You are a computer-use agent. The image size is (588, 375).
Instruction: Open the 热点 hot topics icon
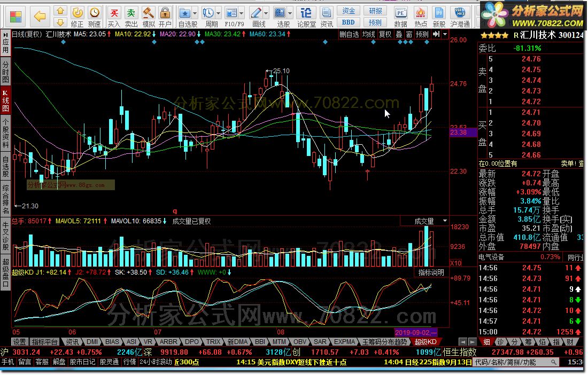[x=420, y=13]
